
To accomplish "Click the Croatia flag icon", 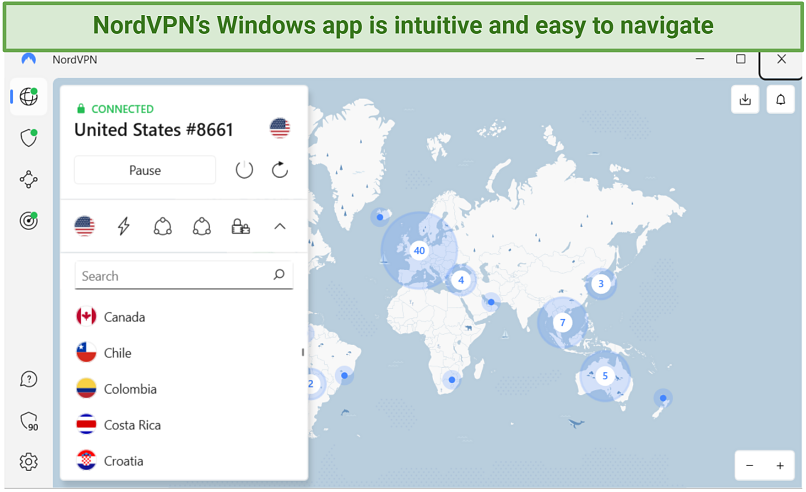I will tap(86, 460).
